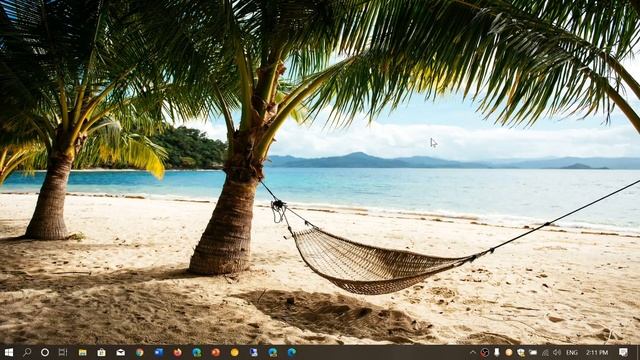Show hidden system tray icons

[473, 352]
